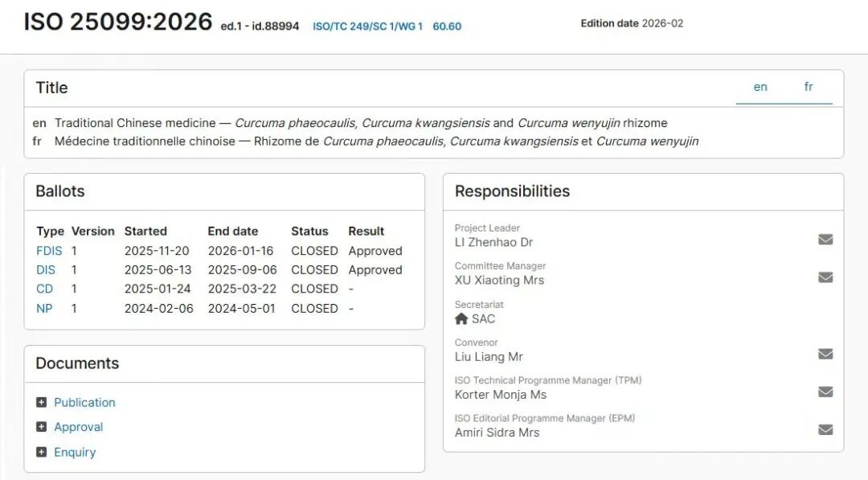Image resolution: width=868 pixels, height=480 pixels.
Task: Switch title to the 'fr' tab
Action: (x=809, y=87)
